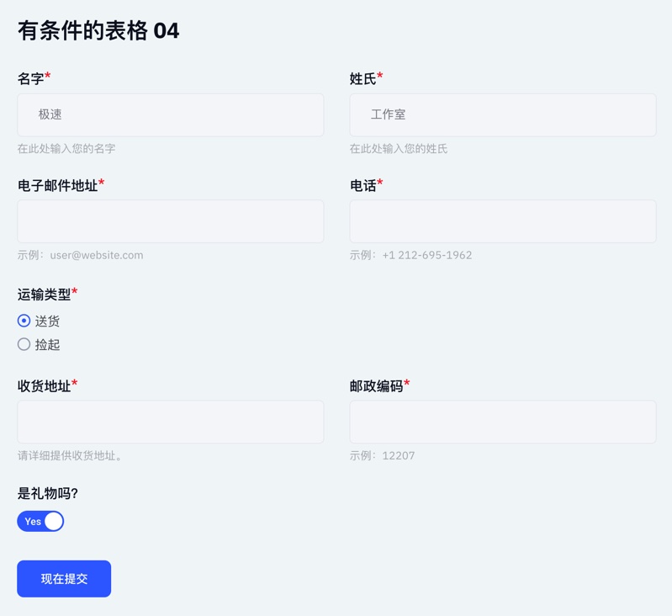This screenshot has height=616, width=672.
Task: Submit the form with 现在提交 button
Action: (64, 579)
